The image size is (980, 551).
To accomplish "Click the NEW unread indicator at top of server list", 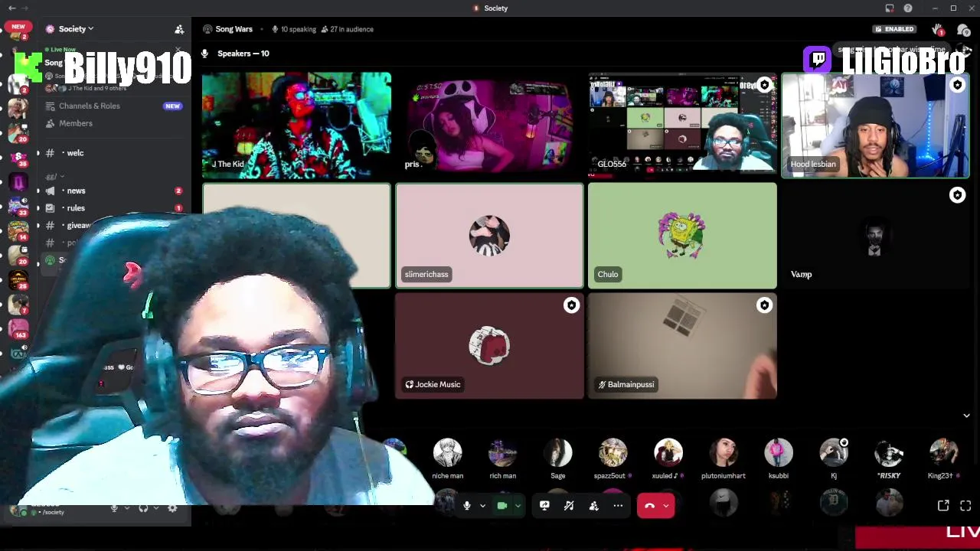I will click(x=18, y=27).
